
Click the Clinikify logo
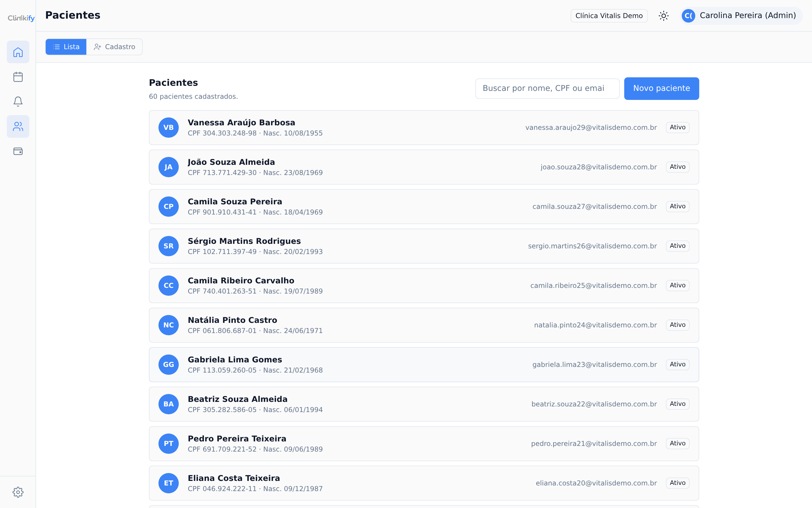(x=21, y=18)
